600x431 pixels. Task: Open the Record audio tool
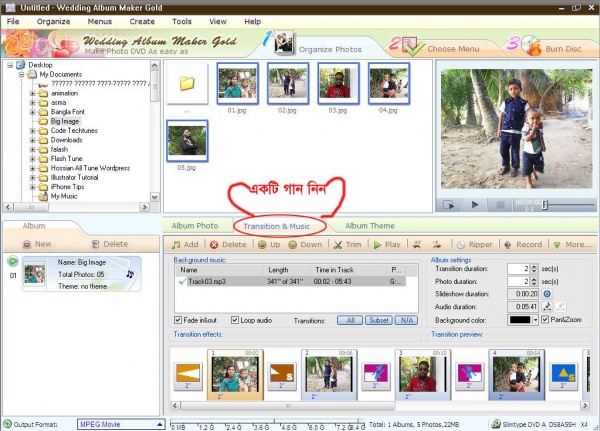point(508,245)
